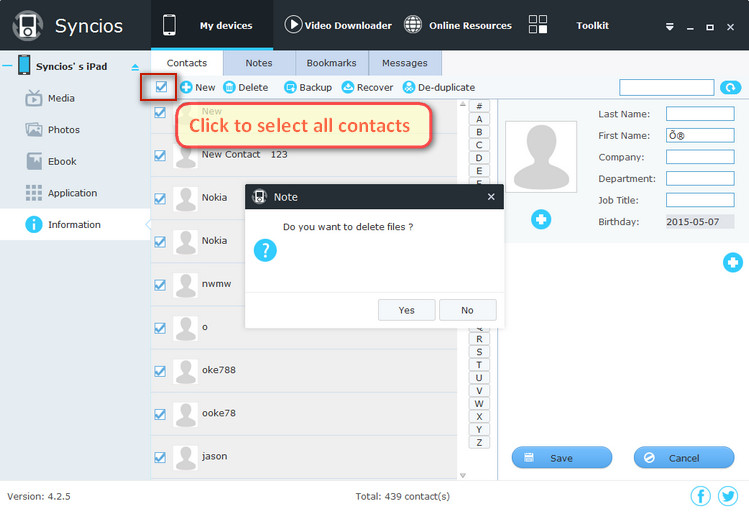The width and height of the screenshot is (749, 512).
Task: Decline deletion with No button
Action: point(468,310)
